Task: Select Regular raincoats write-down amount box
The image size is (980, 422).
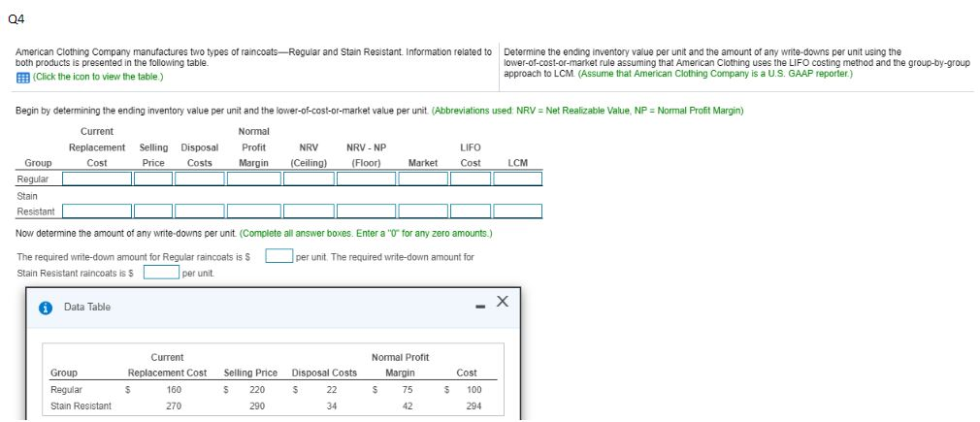Action: click(x=278, y=256)
